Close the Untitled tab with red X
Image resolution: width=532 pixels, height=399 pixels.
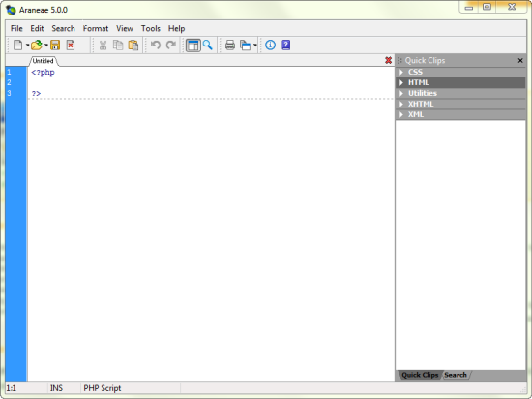pos(389,60)
